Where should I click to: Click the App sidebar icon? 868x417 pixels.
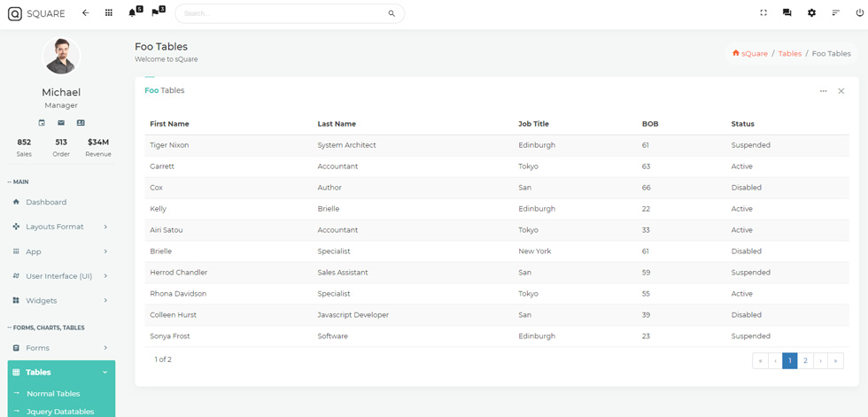click(16, 251)
